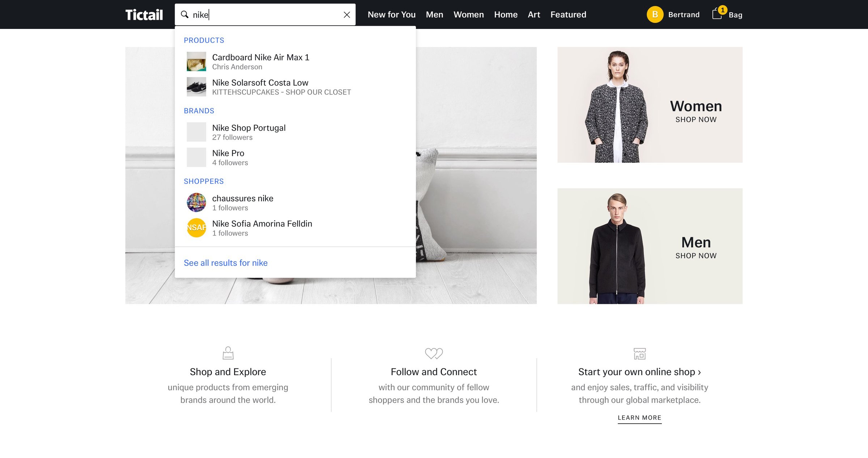Open the shopping bag icon

point(717,14)
